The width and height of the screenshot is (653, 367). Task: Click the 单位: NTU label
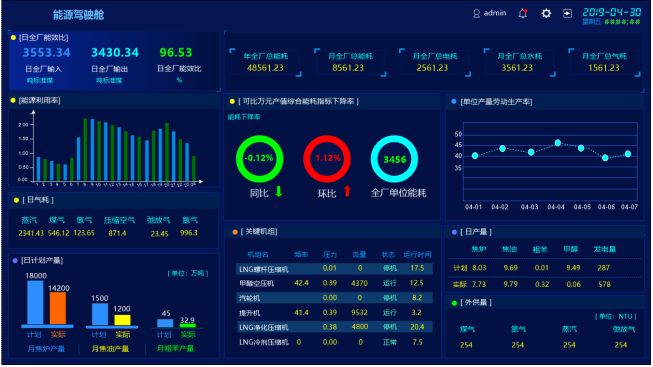(x=616, y=317)
